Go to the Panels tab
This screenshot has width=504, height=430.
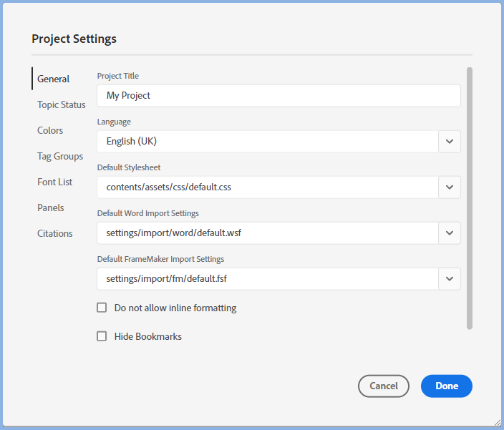[51, 207]
